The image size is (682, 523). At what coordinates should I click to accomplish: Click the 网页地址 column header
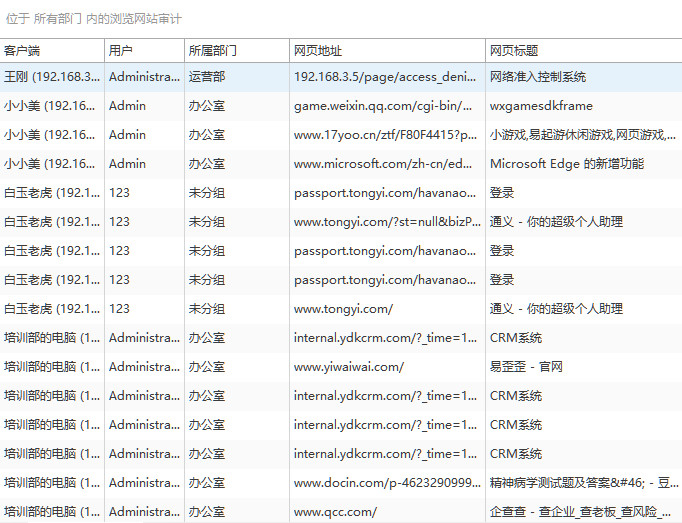point(318,50)
